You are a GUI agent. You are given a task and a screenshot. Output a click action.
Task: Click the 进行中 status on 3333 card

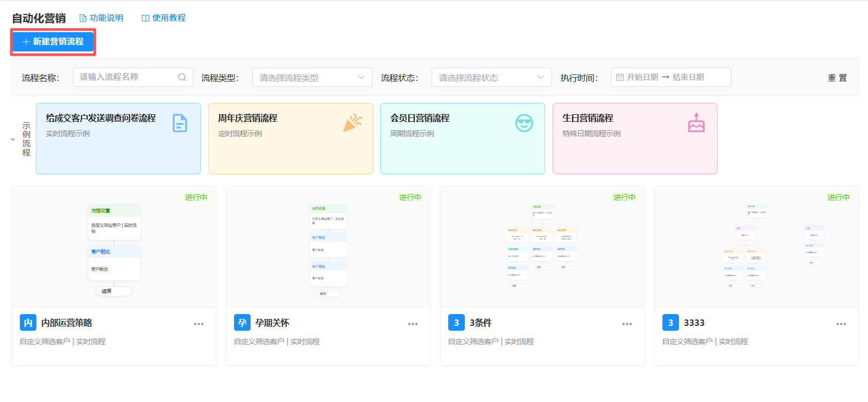click(x=839, y=197)
